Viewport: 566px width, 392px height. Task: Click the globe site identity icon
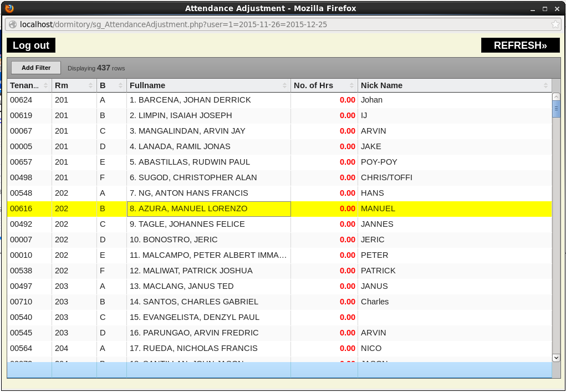click(x=13, y=24)
